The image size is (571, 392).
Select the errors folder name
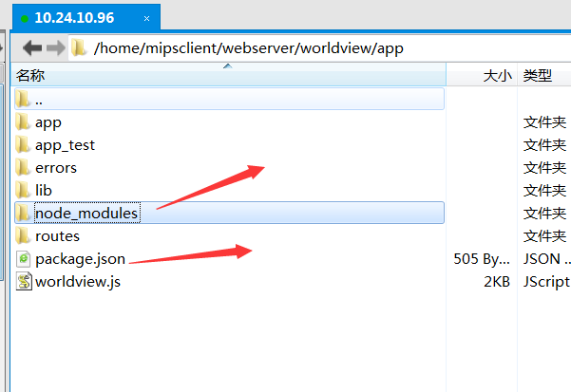(56, 168)
